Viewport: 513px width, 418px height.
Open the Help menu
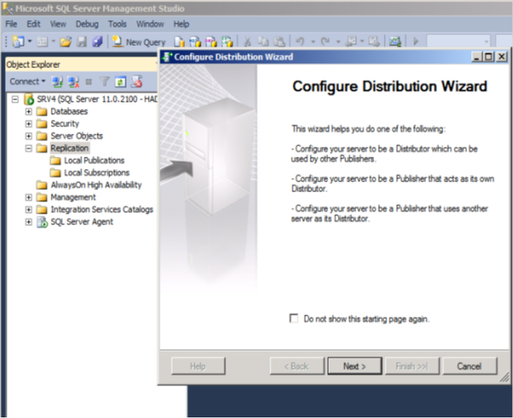(x=181, y=24)
